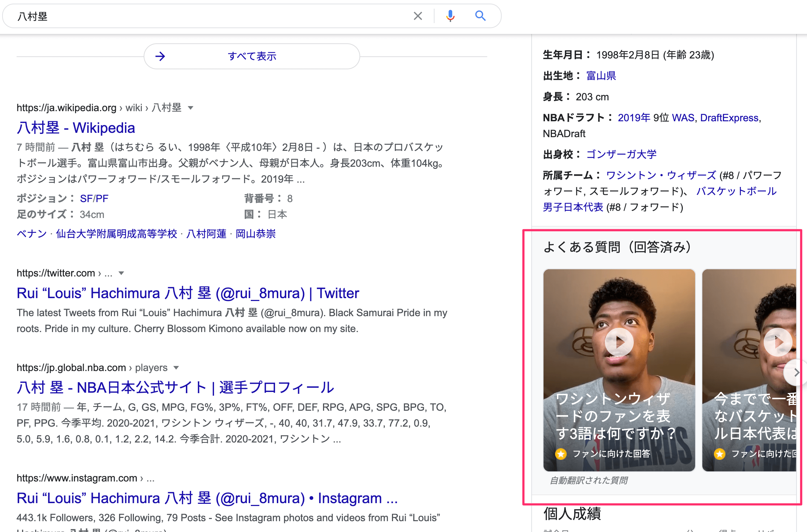
Task: Open the ワシントン・ウィザーズ team link
Action: pos(661,175)
